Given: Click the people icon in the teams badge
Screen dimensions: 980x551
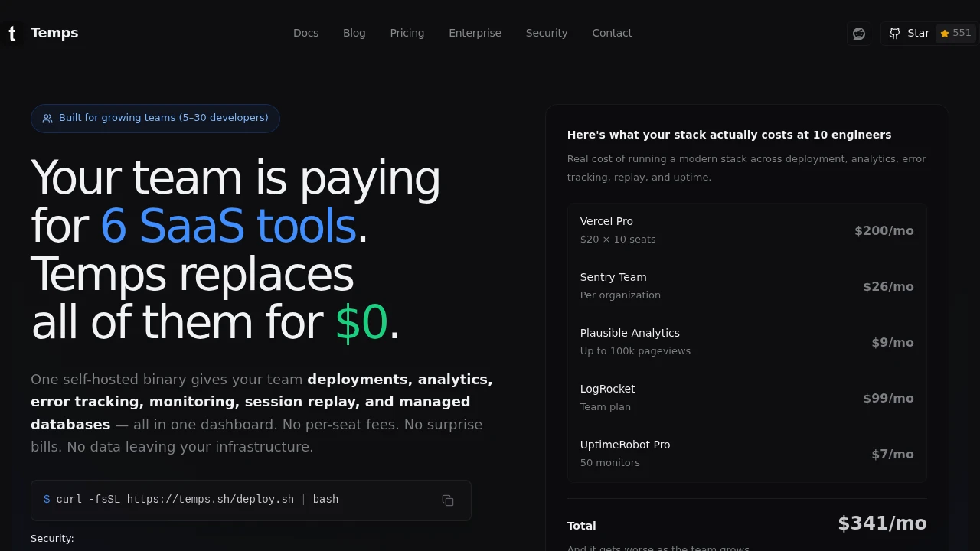Looking at the screenshot, I should tap(47, 119).
